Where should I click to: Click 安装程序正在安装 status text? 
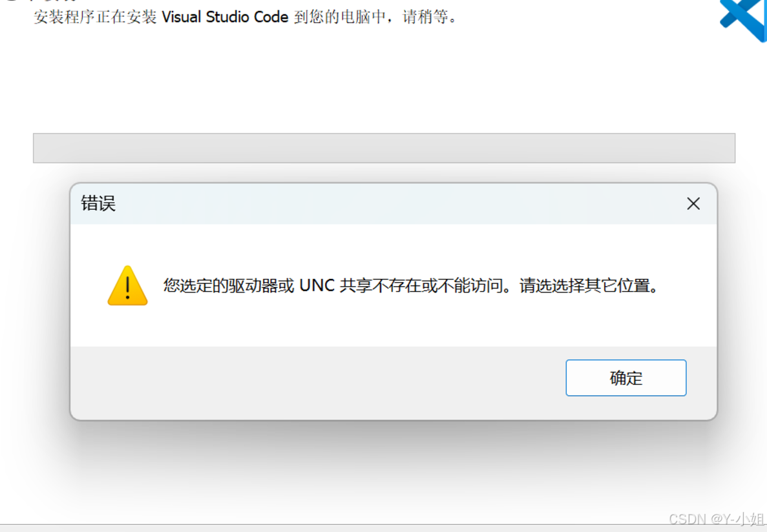[x=96, y=17]
